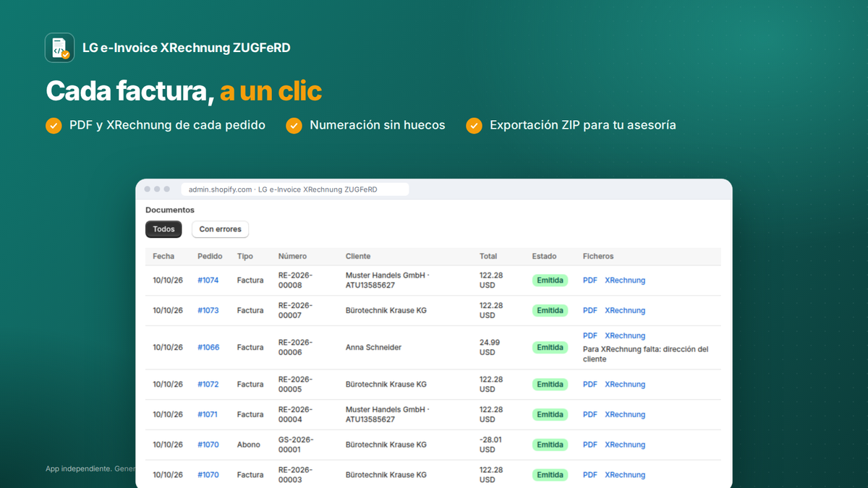868x488 pixels.
Task: Download PDF for invoice RE-2026-00007
Action: point(590,311)
